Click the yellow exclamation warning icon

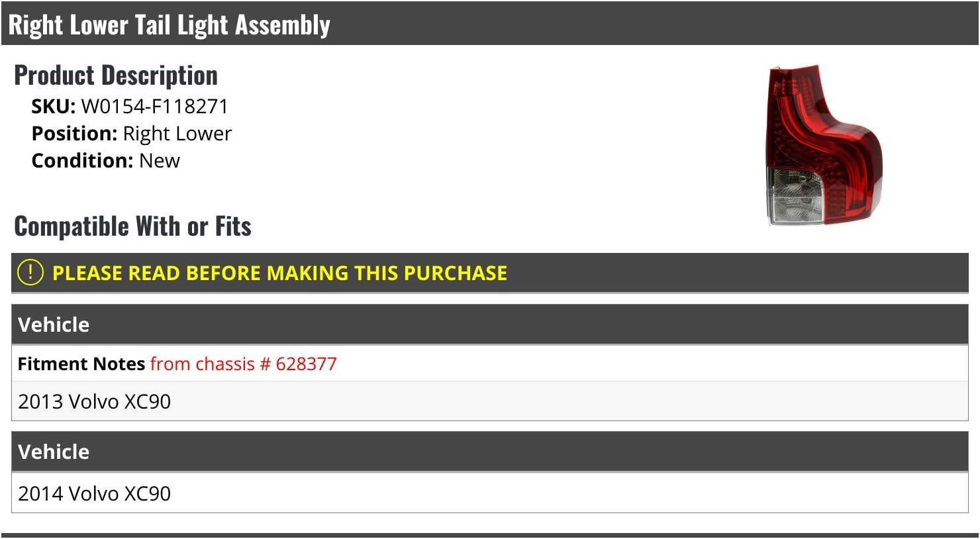point(30,272)
